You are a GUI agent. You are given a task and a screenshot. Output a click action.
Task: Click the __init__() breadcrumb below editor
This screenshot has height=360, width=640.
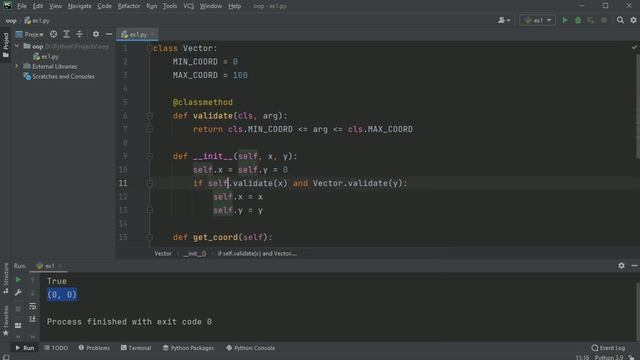pyautogui.click(x=195, y=253)
